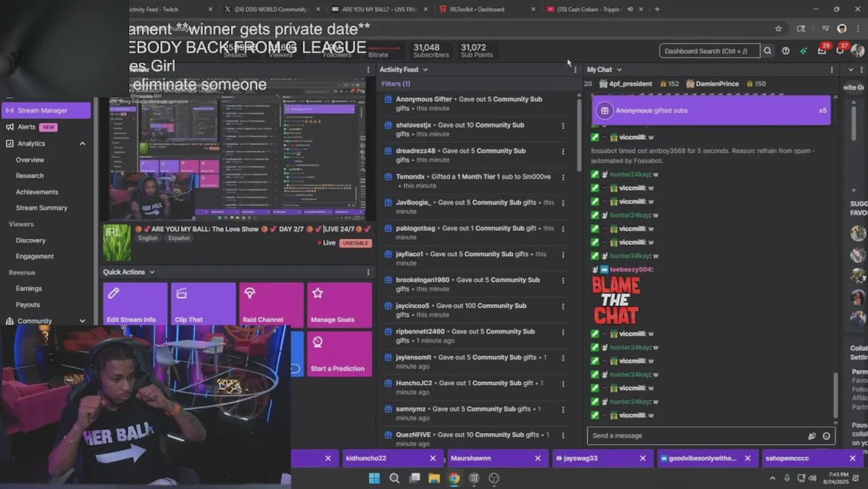Open the My Chat panel options menu
868x489 pixels.
coord(832,69)
